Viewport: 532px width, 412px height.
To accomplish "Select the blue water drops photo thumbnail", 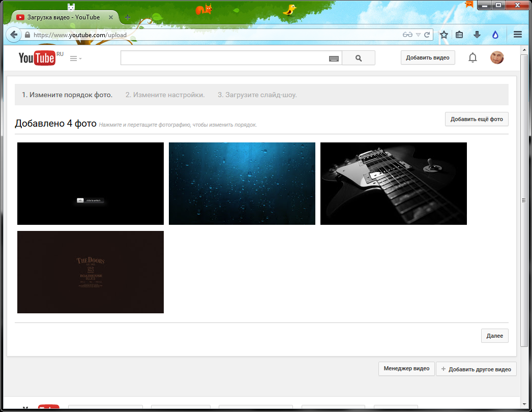I will (x=242, y=184).
